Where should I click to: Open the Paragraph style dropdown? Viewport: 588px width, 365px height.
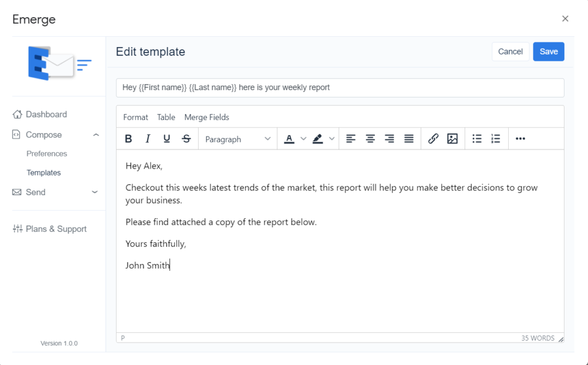pos(238,139)
